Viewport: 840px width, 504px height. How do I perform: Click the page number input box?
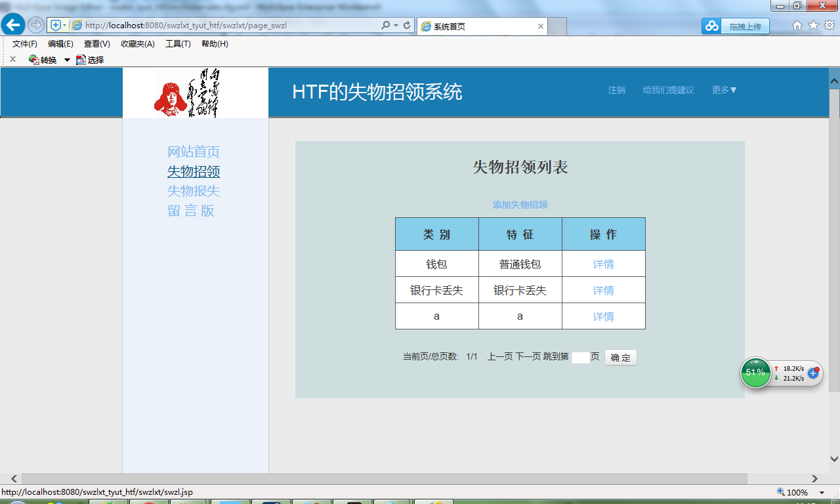(580, 358)
